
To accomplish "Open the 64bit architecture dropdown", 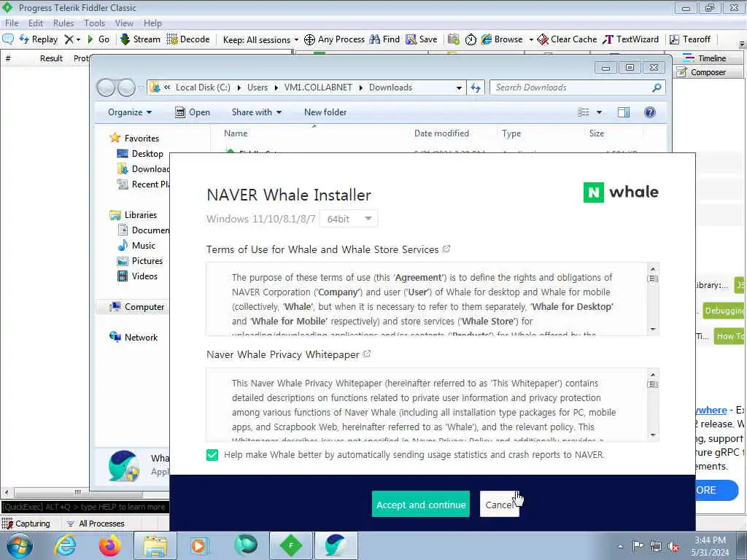I will point(349,219).
